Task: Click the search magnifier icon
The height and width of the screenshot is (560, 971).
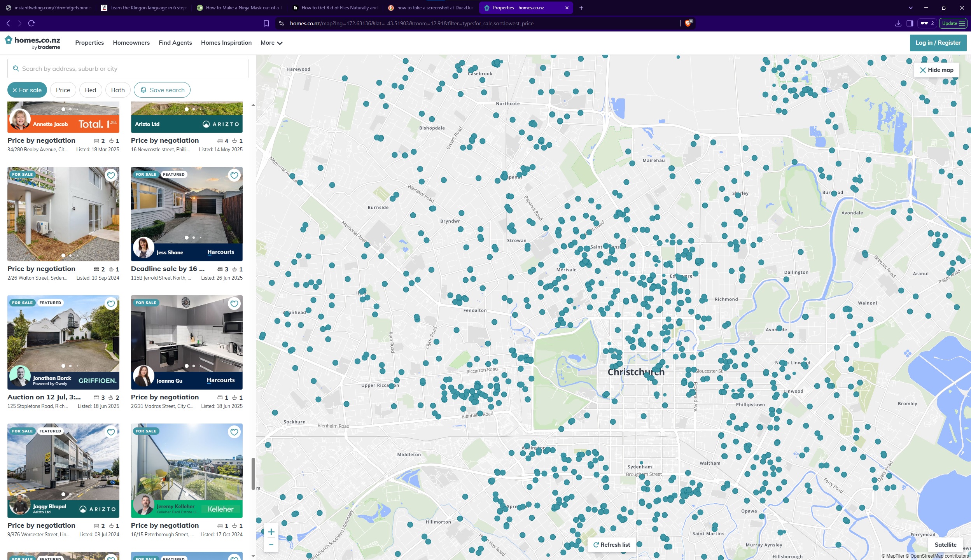Action: point(16,68)
